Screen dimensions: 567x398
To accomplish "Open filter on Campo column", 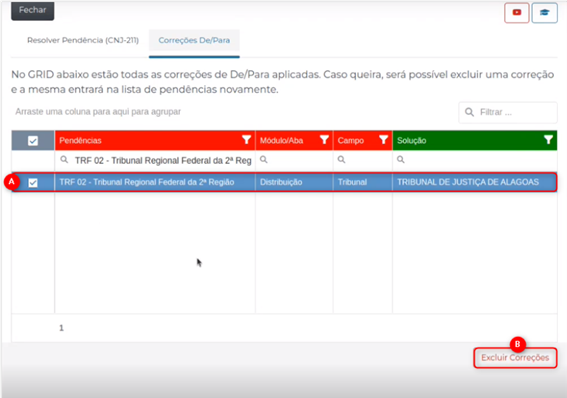I will coord(384,140).
